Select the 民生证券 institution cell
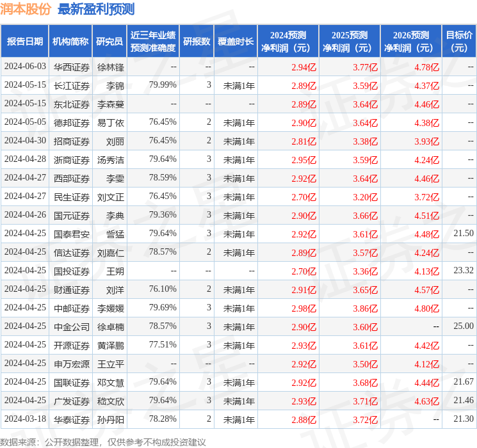The height and width of the screenshot is (448, 477). point(72,197)
